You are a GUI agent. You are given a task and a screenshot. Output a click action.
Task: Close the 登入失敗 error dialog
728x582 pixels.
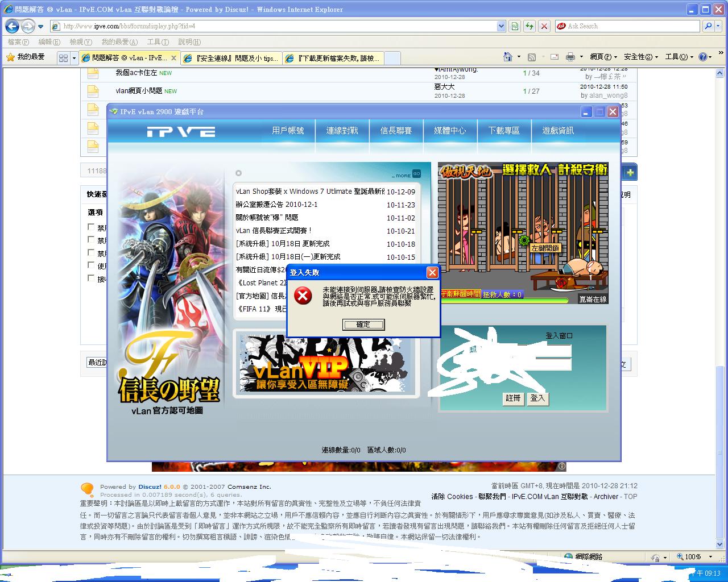[x=432, y=273]
